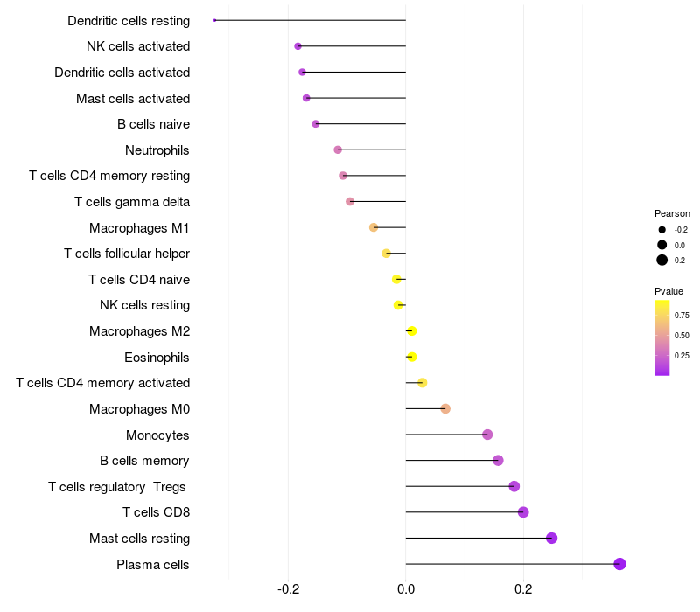Click the T cells gamma delta label
This screenshot has width=700, height=612.
click(132, 202)
